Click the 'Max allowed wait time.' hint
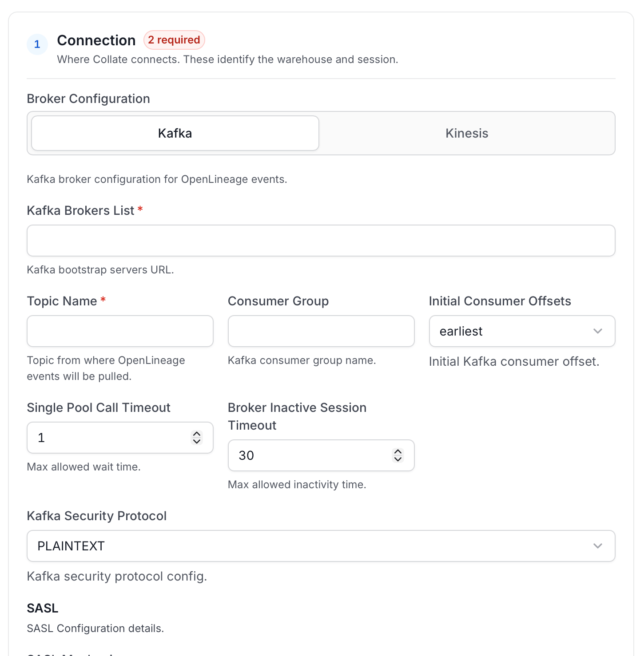Screen dimensions: 644x656 (x=84, y=467)
